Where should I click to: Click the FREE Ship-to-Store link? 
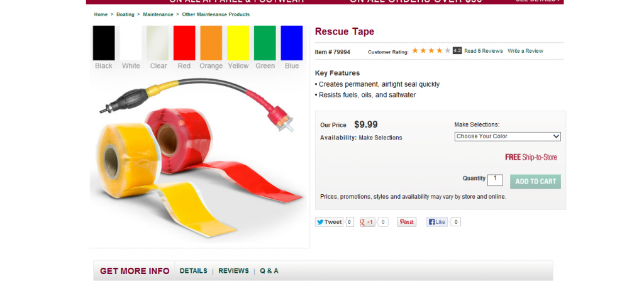point(531,157)
